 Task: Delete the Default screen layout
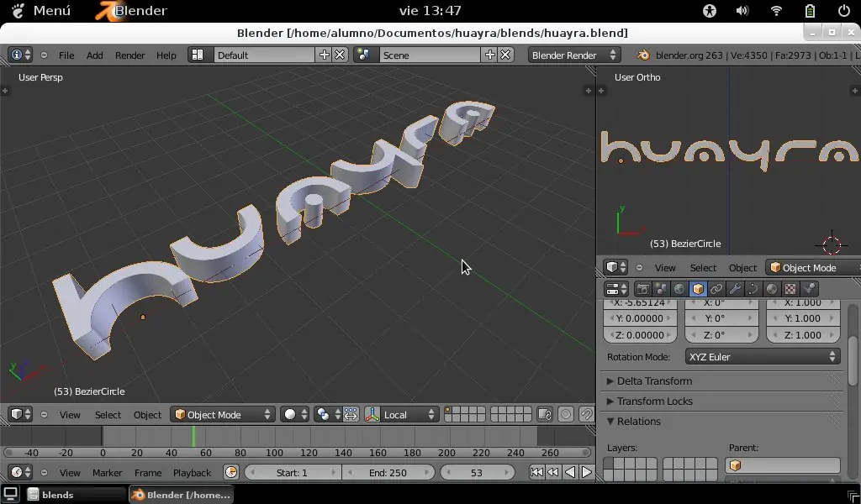pos(341,55)
